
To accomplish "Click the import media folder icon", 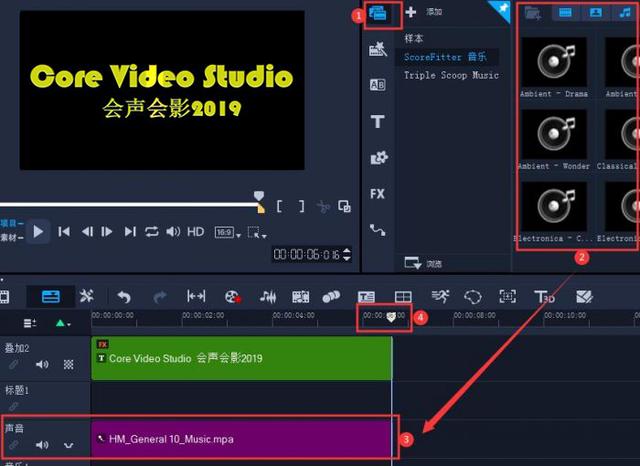I will (x=533, y=13).
